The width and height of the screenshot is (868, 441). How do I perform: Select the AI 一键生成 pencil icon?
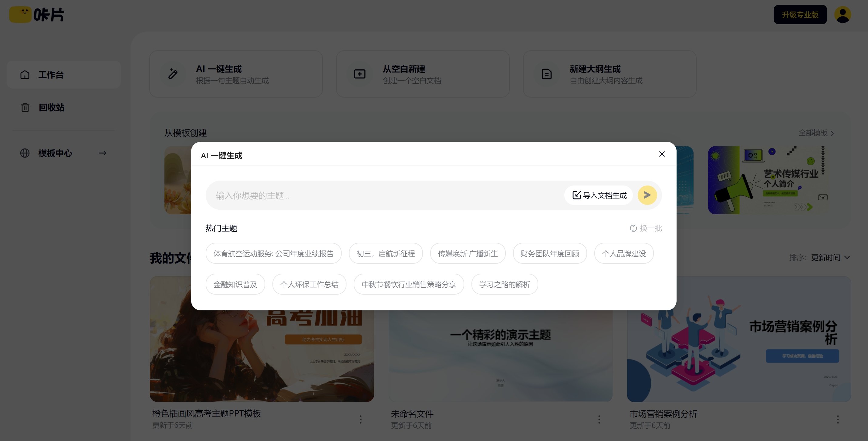coord(173,74)
